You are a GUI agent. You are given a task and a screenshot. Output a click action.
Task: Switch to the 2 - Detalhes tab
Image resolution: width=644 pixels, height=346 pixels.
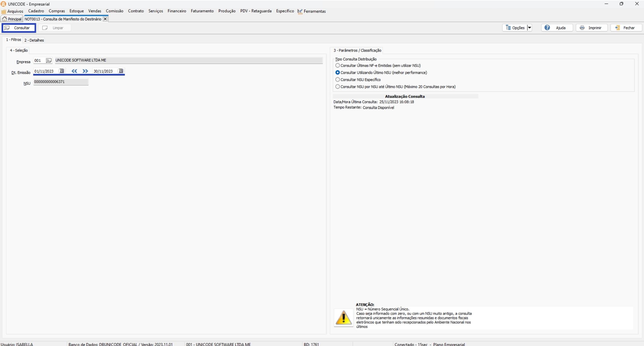[x=34, y=40]
